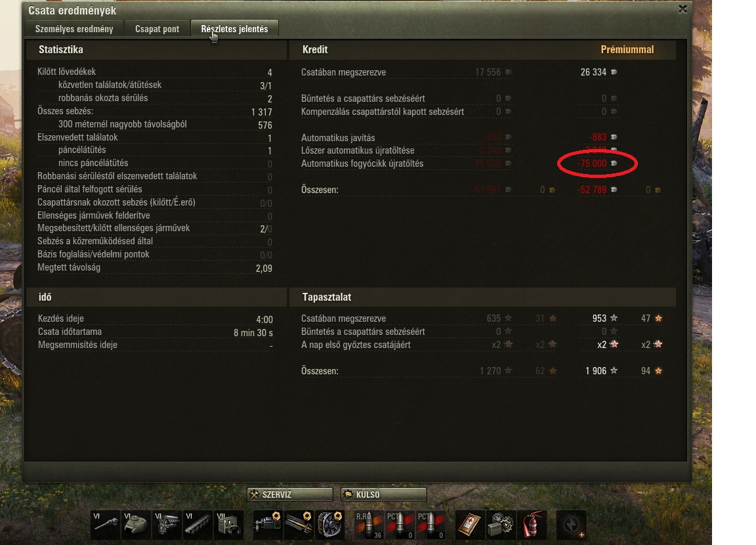Open the tier VII radio module slot

coord(228,525)
